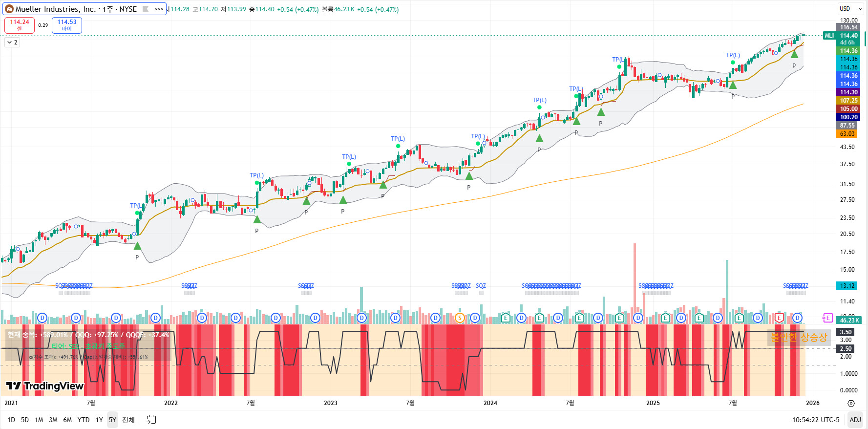Open symbol search from Mueller Industries title
Image resolution: width=868 pixels, height=429 pixels.
pyautogui.click(x=71, y=9)
